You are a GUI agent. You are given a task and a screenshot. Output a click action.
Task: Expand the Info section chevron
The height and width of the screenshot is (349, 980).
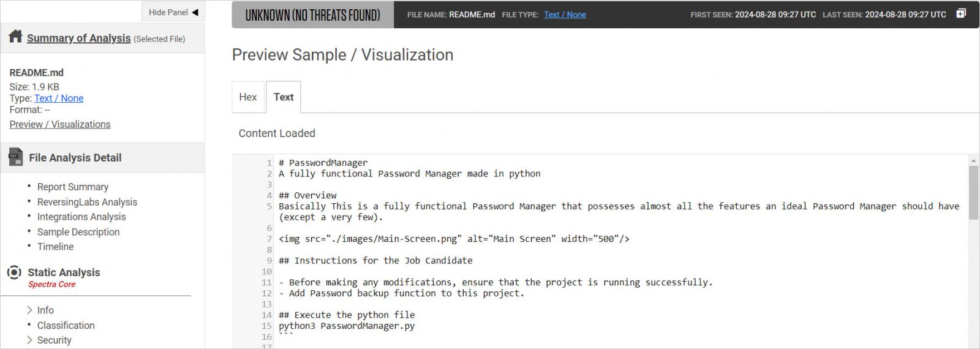pyautogui.click(x=29, y=310)
